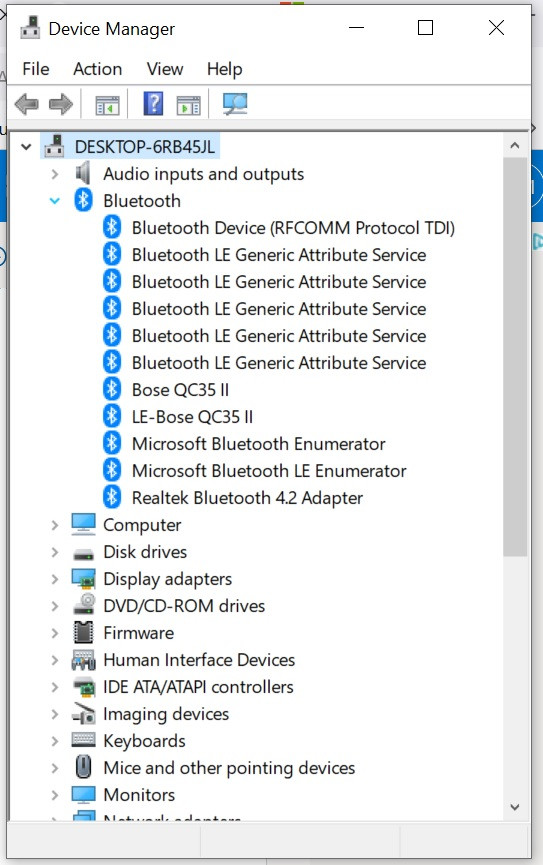This screenshot has height=865, width=543.
Task: Expand the Keyboards category
Action: click(55, 741)
